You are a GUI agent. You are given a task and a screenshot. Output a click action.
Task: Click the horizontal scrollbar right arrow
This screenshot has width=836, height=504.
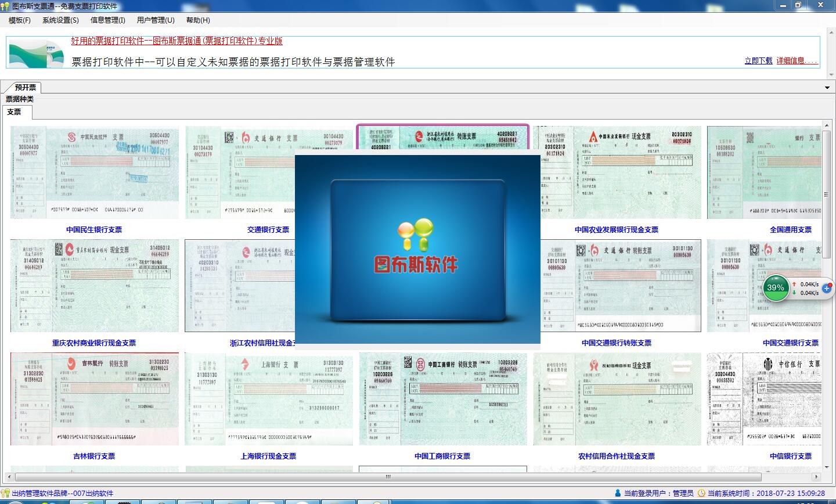click(817, 477)
